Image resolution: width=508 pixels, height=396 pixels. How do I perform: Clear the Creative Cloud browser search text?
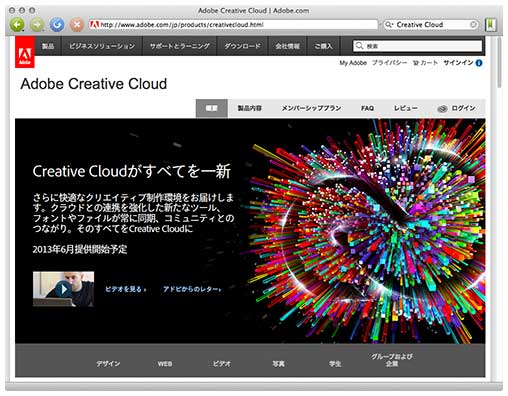click(473, 25)
